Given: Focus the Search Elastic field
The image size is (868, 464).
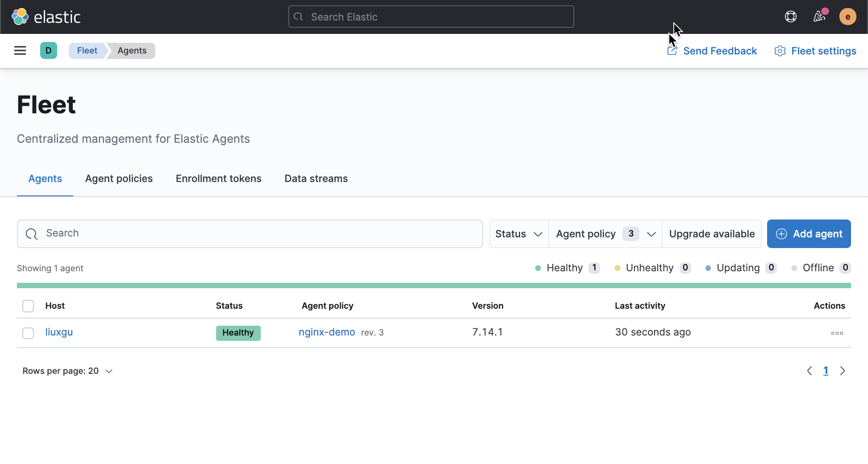Looking at the screenshot, I should tap(431, 17).
